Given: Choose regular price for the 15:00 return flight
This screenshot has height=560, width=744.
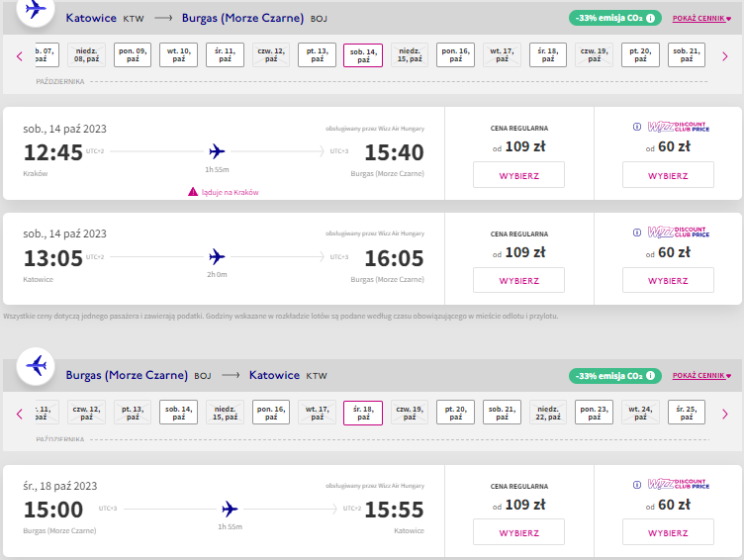Looking at the screenshot, I should [x=518, y=532].
